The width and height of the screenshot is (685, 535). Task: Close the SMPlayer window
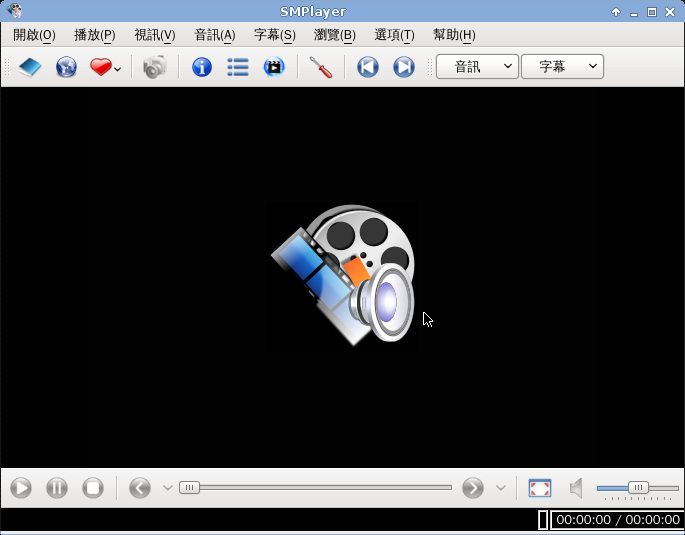[x=670, y=12]
